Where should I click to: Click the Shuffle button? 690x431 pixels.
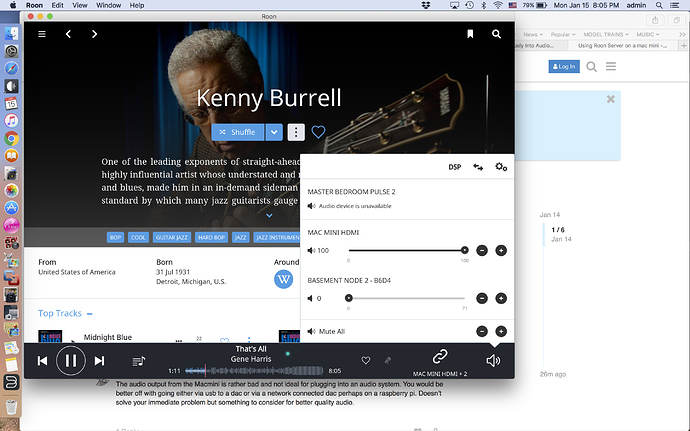238,132
